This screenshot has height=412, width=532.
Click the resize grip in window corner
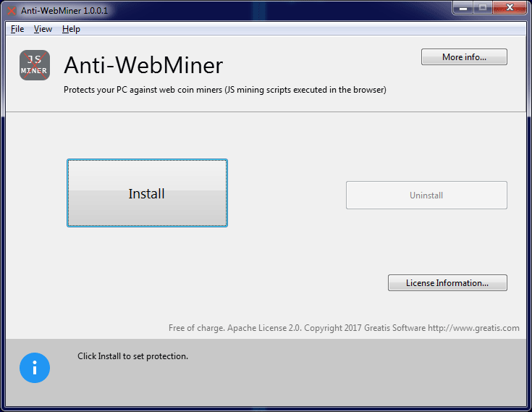[x=523, y=404]
